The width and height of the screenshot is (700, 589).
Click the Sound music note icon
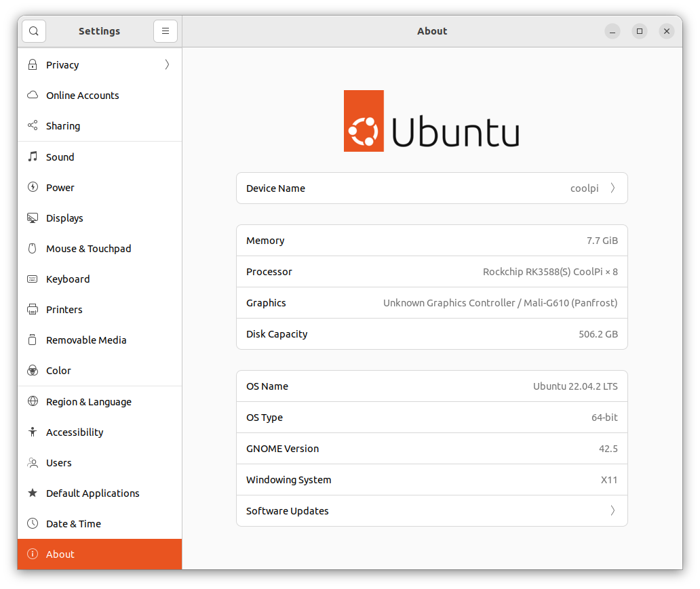coord(33,157)
